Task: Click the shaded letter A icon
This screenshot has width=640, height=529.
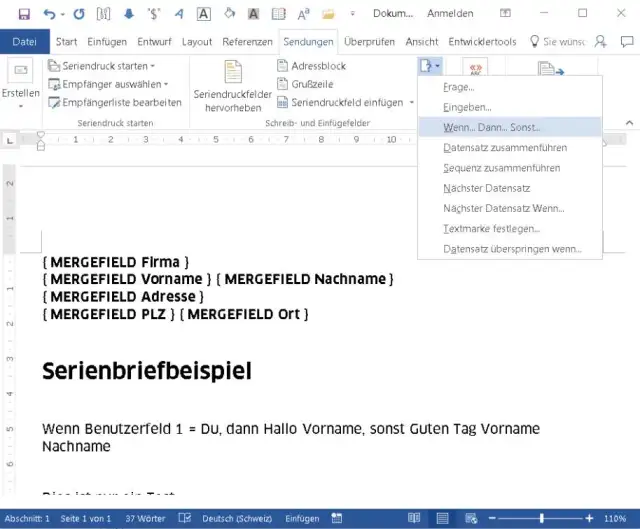Action: [253, 14]
